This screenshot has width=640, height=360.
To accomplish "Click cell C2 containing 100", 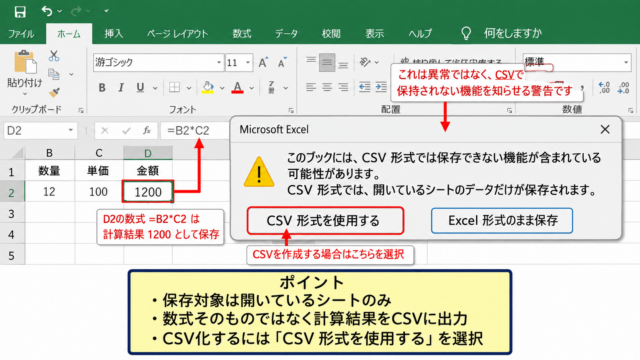I will 98,191.
